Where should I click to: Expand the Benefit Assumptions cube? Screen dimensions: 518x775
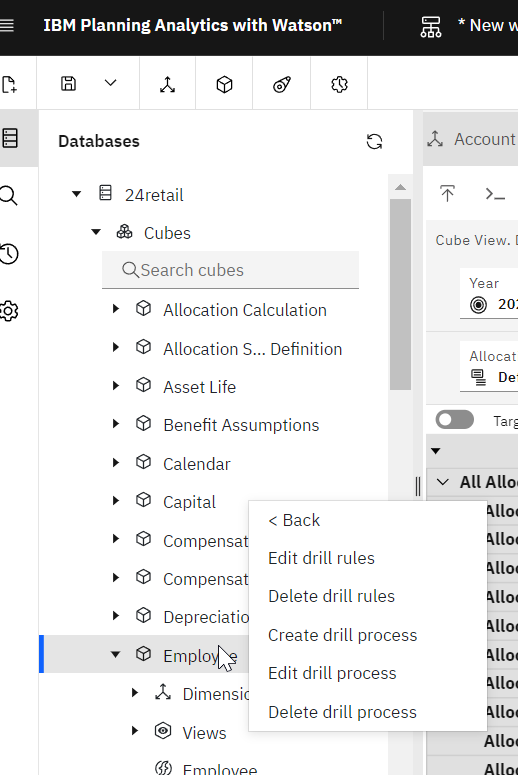coord(116,424)
